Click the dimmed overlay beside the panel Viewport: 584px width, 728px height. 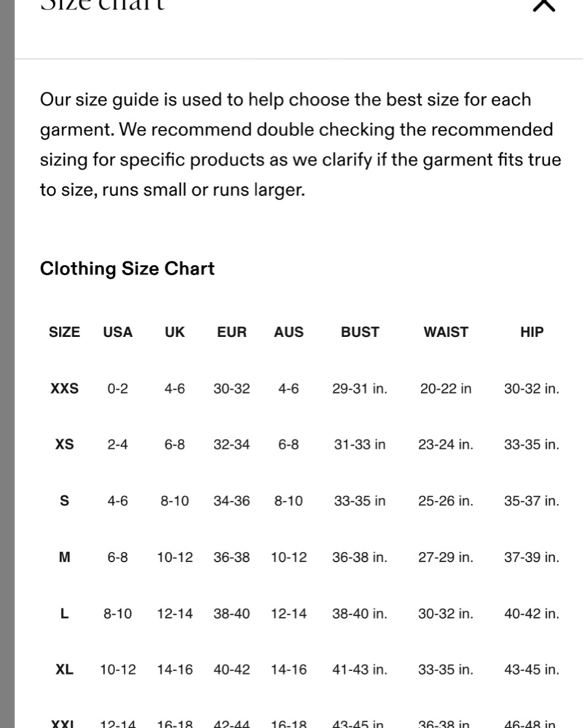[7, 364]
